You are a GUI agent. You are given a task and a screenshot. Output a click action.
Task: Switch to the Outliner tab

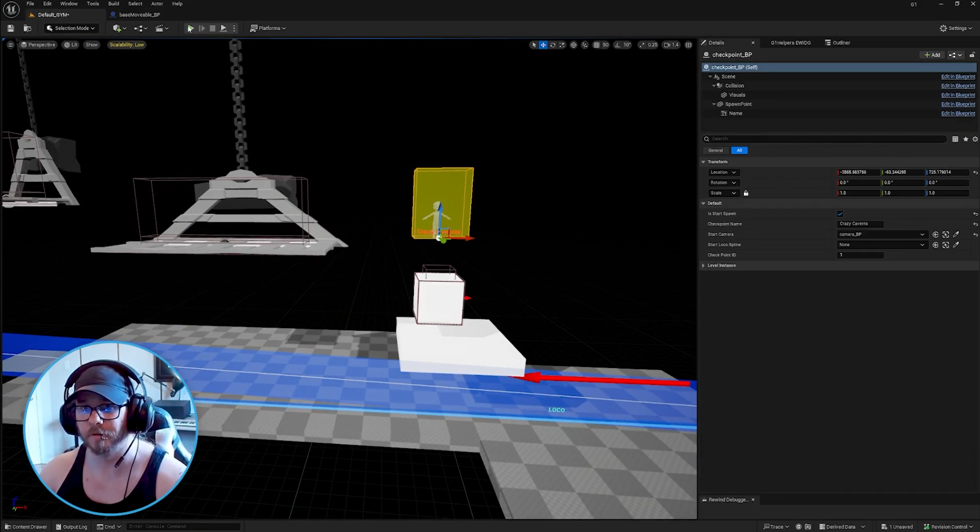(x=838, y=43)
